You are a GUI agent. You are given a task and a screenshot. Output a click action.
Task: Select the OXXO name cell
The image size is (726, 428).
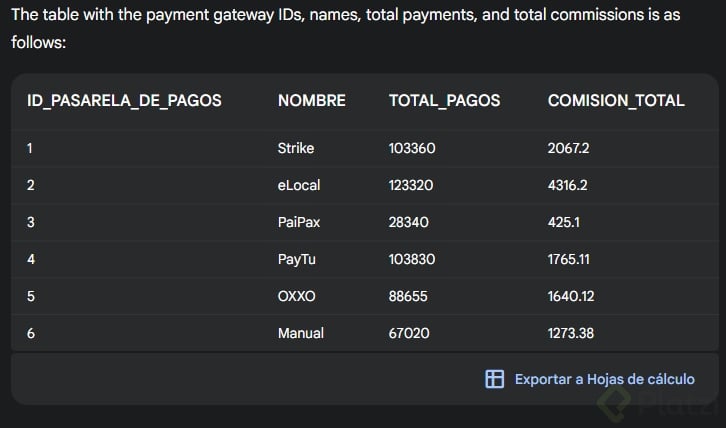point(298,296)
